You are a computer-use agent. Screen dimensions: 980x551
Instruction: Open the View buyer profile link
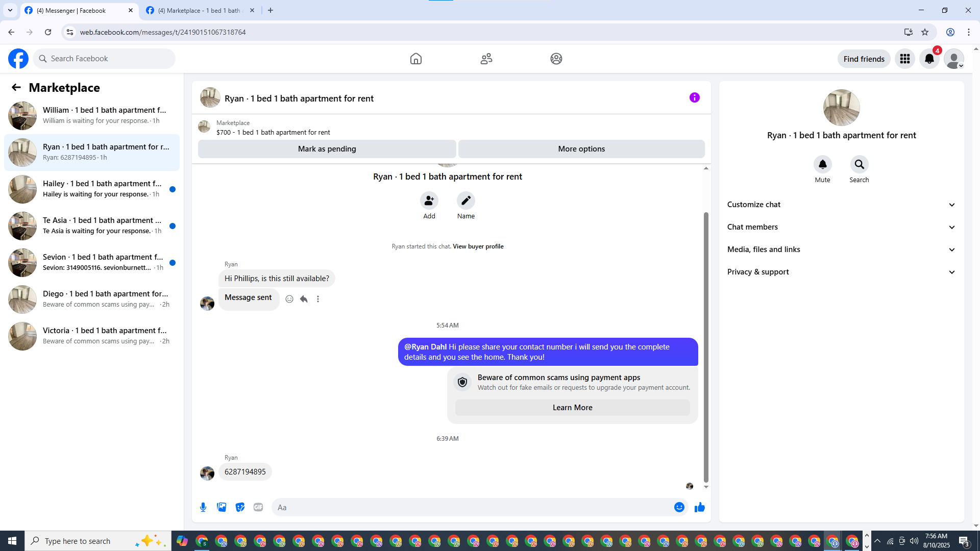(478, 246)
